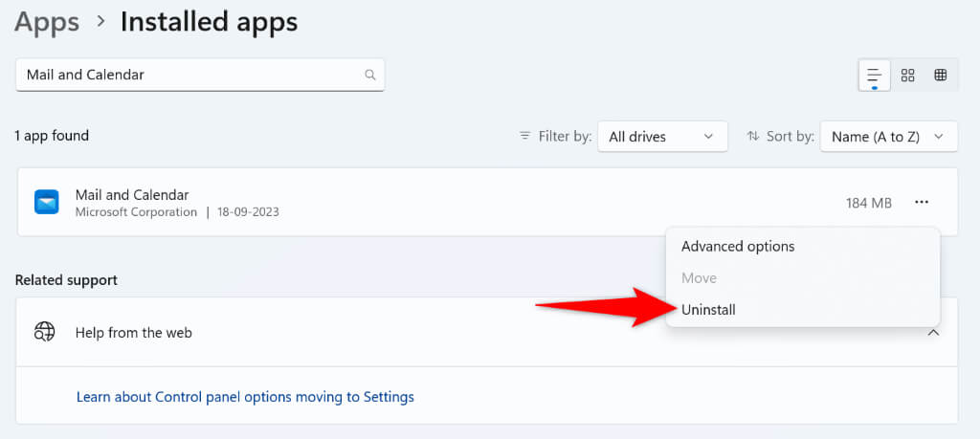Click the Mail and Calendar app name
The image size is (980, 439).
[132, 195]
